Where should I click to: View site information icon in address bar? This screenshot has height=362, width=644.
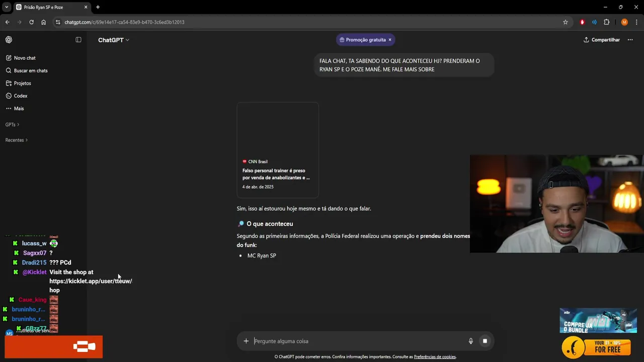(58, 22)
